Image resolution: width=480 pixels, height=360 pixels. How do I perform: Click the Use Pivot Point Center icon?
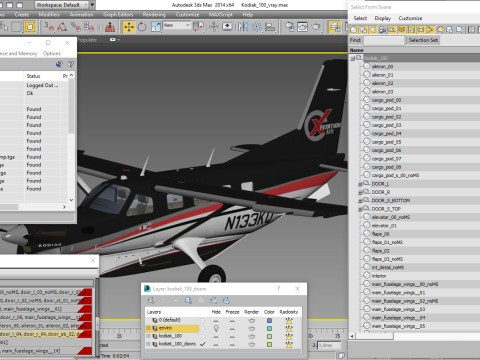[x=199, y=27]
